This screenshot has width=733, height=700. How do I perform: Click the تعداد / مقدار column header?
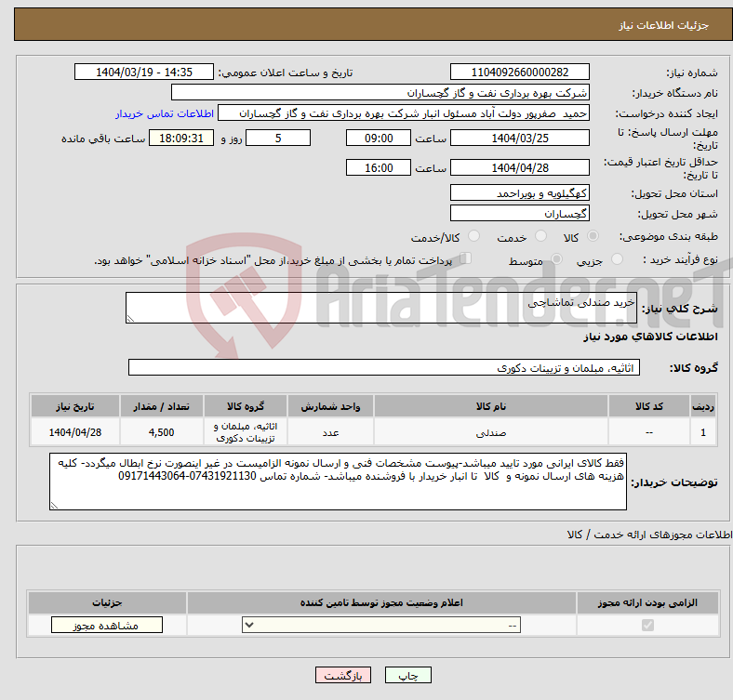161,406
